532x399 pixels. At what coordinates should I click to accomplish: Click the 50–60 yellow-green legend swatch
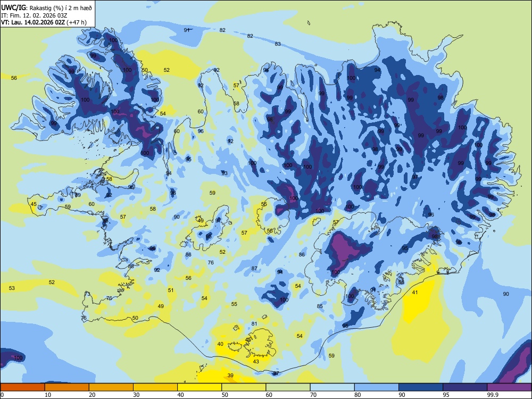click(x=244, y=387)
